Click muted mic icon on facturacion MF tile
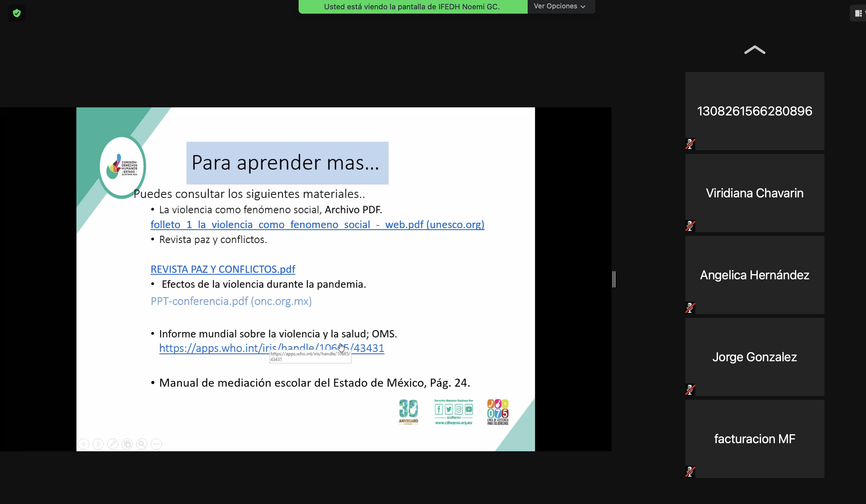Viewport: 866px width, 504px height. coord(690,471)
